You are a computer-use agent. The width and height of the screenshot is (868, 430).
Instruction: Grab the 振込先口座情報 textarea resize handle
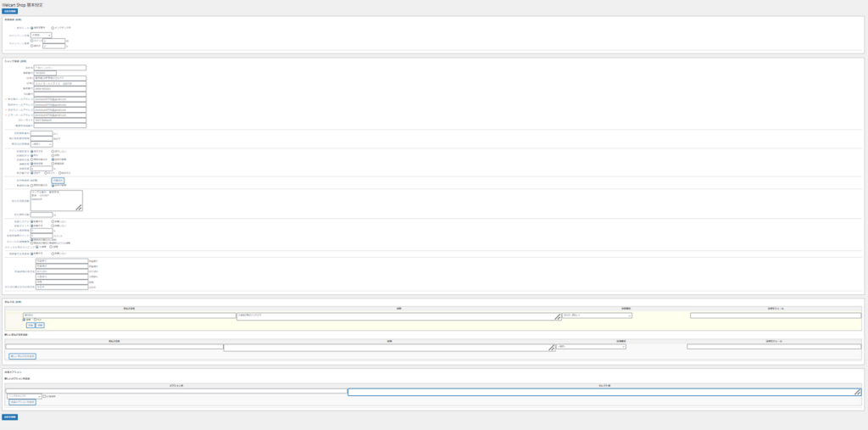click(80, 208)
